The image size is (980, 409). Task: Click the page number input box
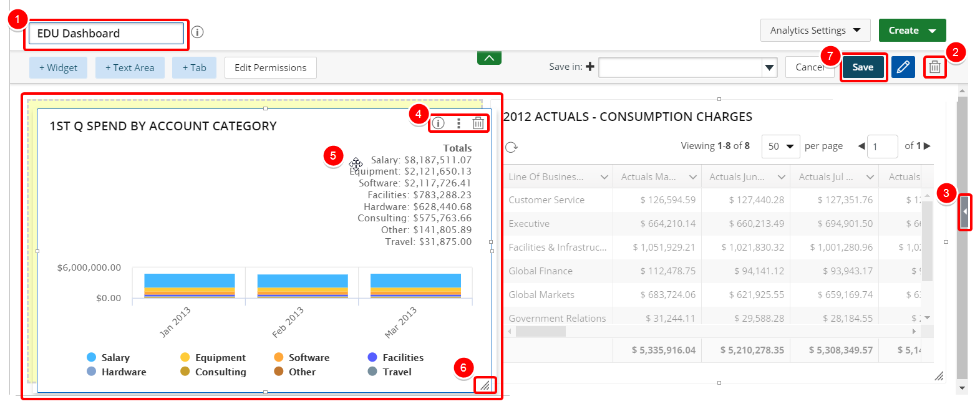click(x=882, y=147)
